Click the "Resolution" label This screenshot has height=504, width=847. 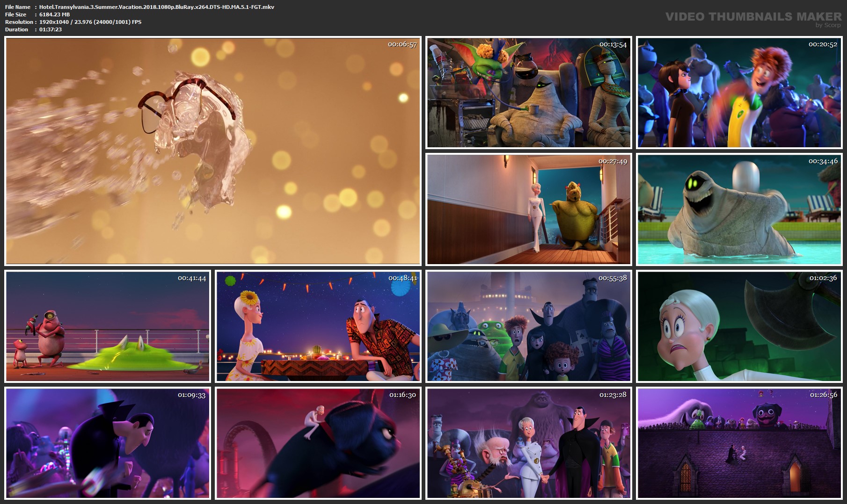19,22
